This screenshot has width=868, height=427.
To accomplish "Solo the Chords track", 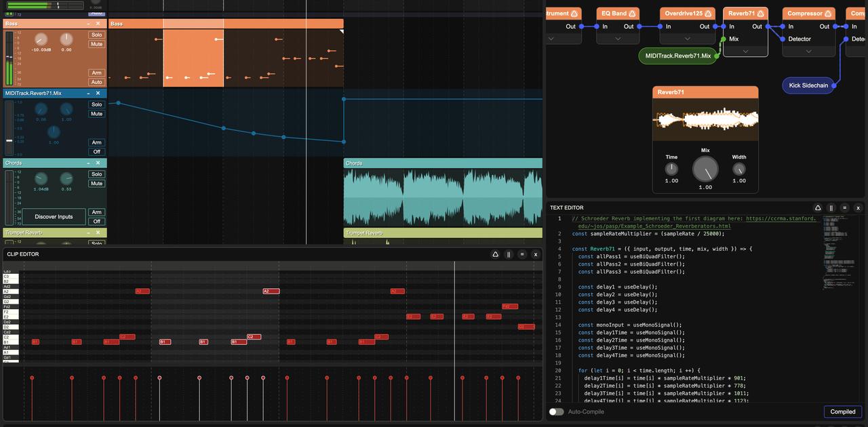I will [96, 174].
